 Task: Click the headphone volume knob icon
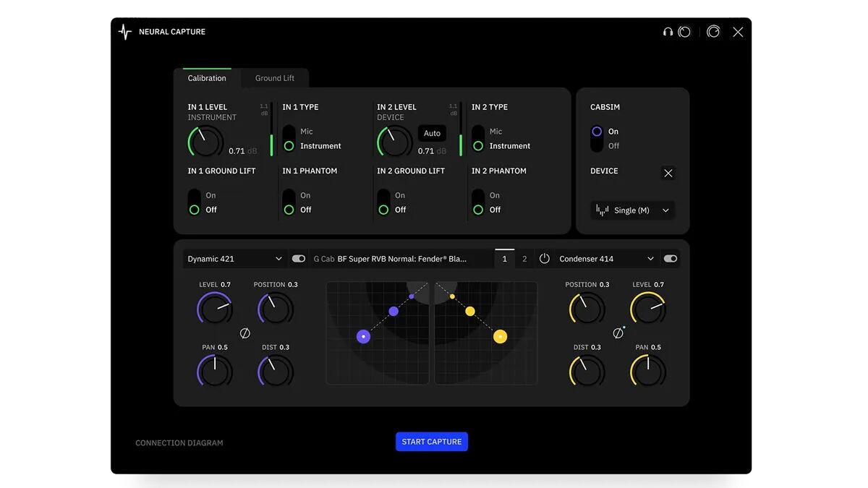684,32
